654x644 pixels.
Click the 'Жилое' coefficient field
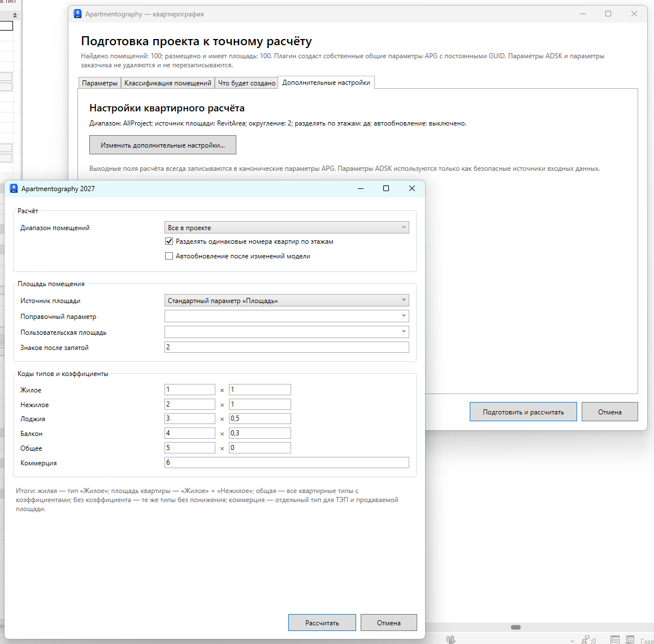[260, 390]
